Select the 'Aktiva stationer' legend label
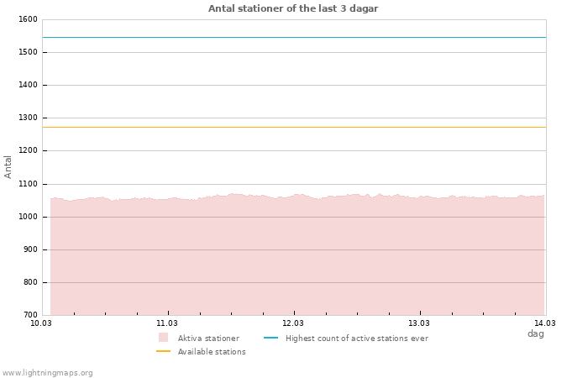Viewport: 588px width, 378px height. [208, 339]
